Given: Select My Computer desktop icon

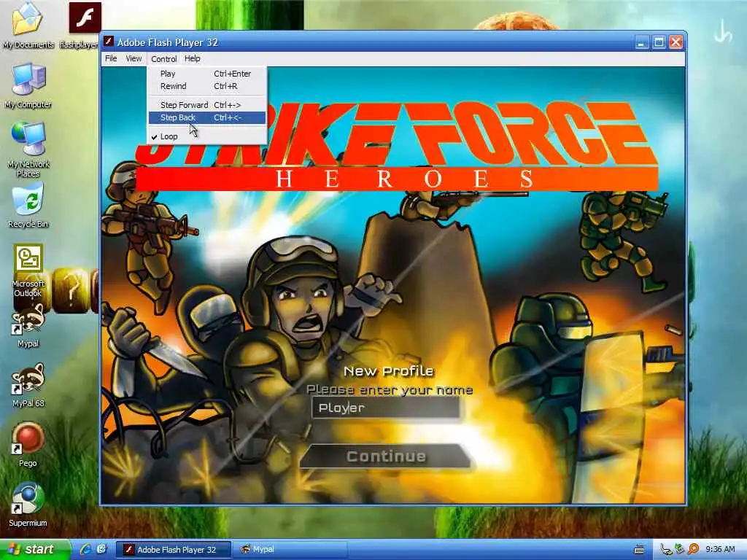Looking at the screenshot, I should [x=28, y=86].
